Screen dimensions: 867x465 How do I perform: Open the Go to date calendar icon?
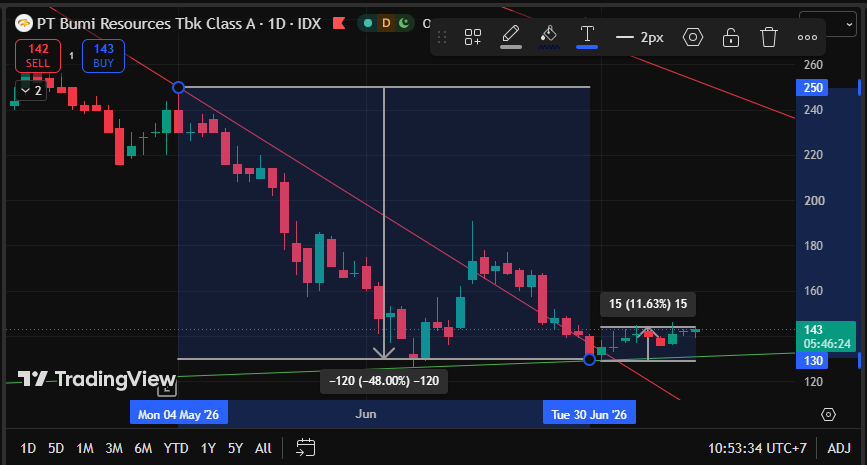(x=306, y=447)
